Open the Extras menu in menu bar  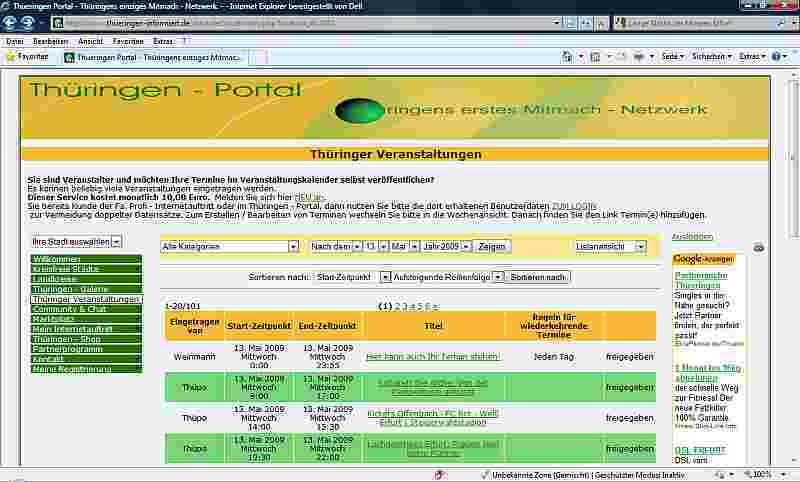162,41
